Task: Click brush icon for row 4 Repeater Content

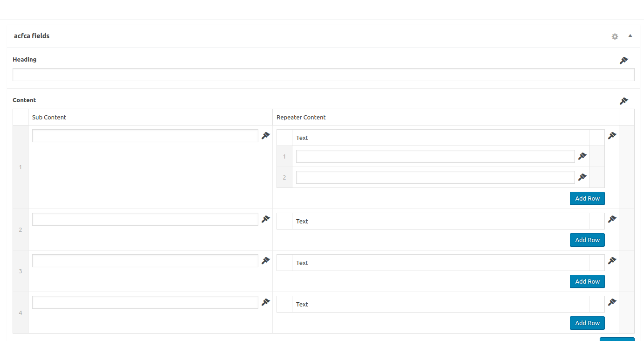Action: coord(612,302)
